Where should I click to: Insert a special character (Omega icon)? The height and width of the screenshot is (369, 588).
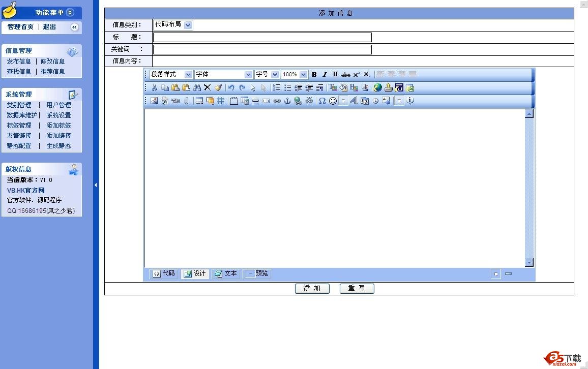click(322, 101)
